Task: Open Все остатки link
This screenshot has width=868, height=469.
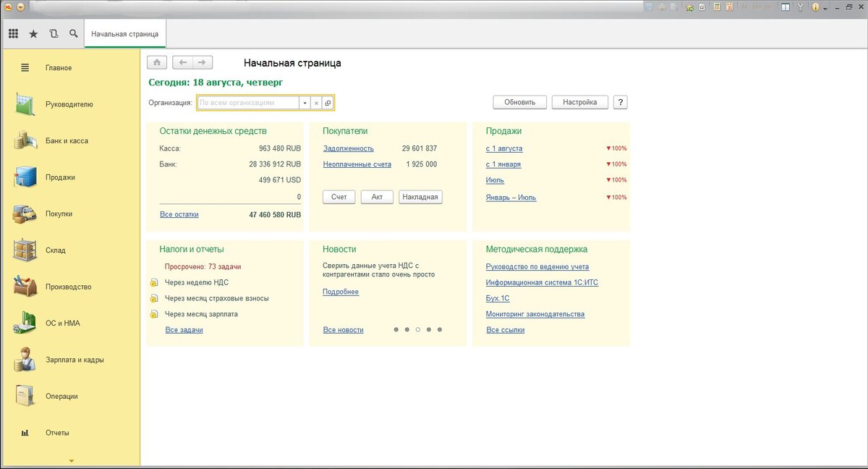Action: [179, 214]
